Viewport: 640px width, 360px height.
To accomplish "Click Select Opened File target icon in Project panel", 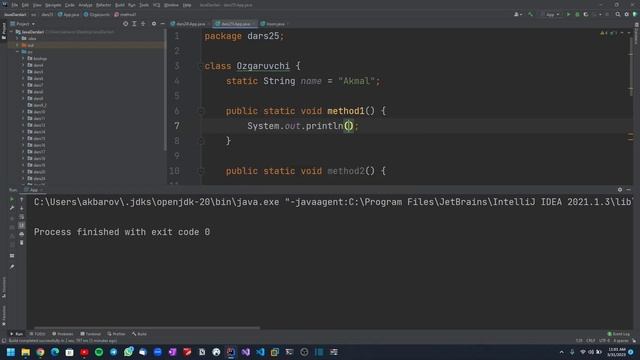I will pos(125,24).
